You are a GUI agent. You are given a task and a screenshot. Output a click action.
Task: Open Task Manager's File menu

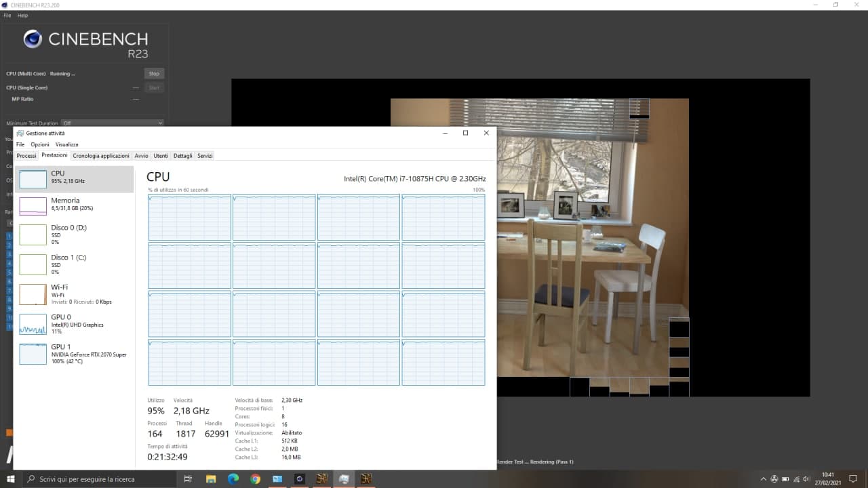click(20, 144)
